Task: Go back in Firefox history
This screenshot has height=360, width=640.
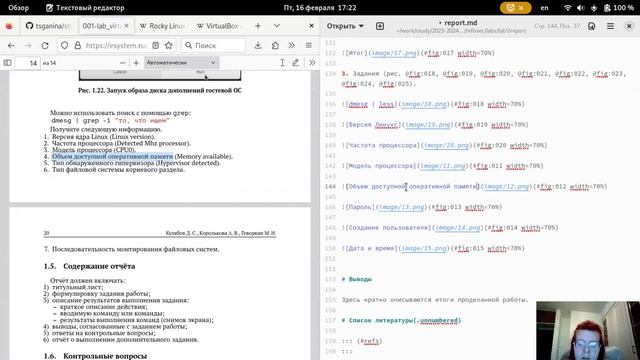Action: click(11, 45)
